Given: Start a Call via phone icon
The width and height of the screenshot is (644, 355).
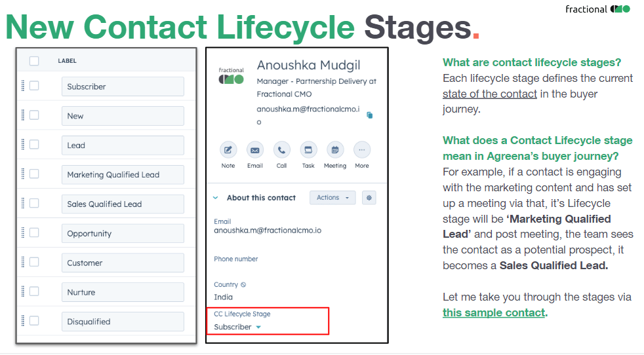Looking at the screenshot, I should [x=281, y=150].
